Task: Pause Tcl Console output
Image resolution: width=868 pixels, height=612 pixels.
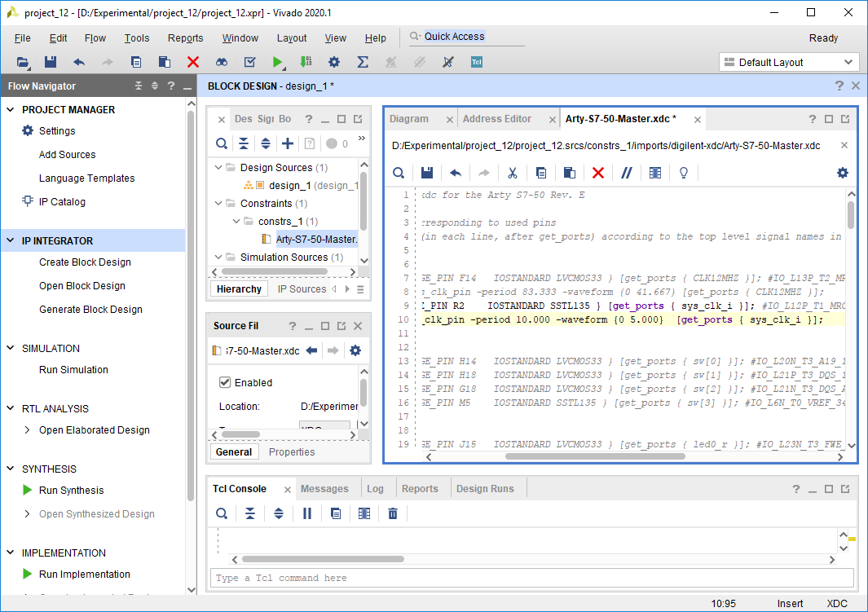Action: tap(307, 513)
